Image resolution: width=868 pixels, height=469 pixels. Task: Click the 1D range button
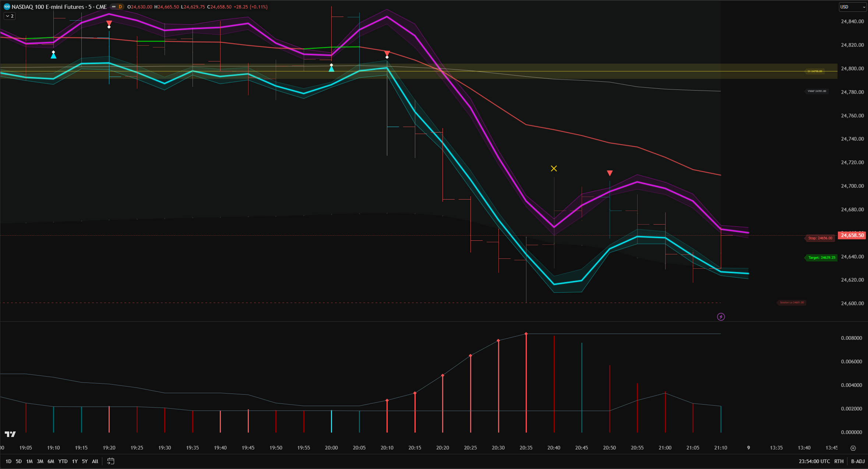[x=8, y=461]
